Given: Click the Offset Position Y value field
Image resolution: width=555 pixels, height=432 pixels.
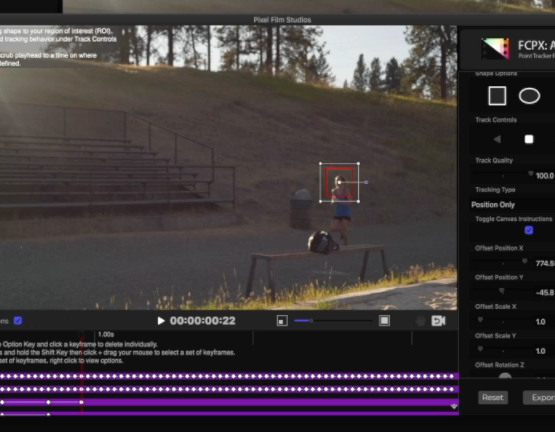Looking at the screenshot, I should click(545, 292).
